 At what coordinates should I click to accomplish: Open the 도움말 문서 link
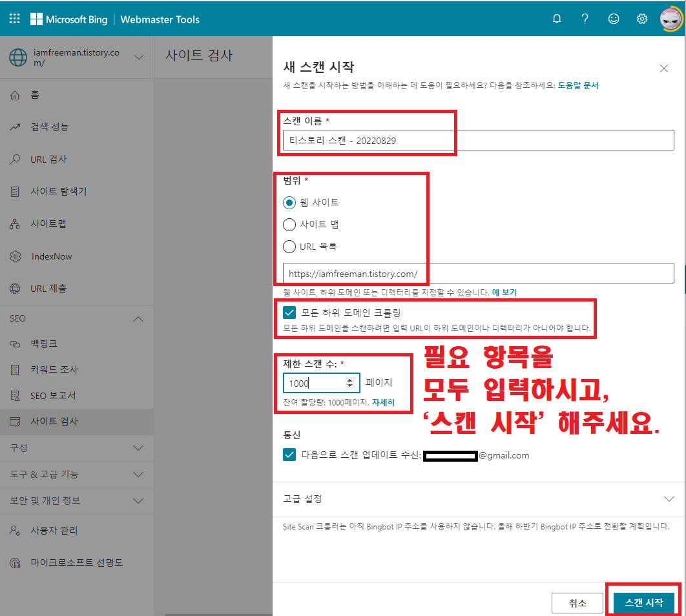click(578, 85)
